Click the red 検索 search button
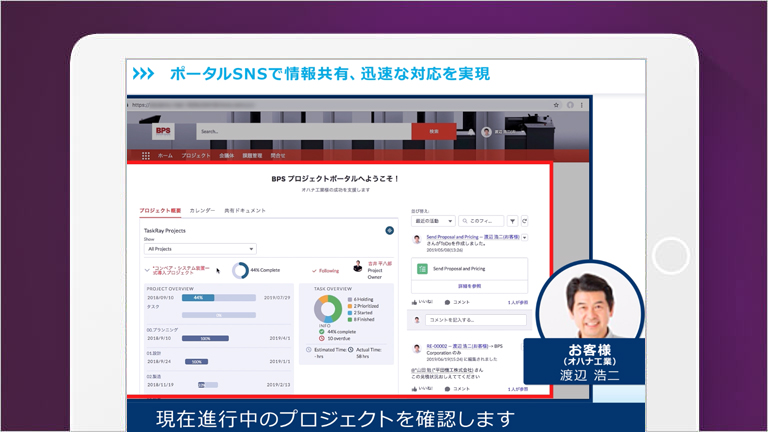The width and height of the screenshot is (768, 432). pos(433,131)
